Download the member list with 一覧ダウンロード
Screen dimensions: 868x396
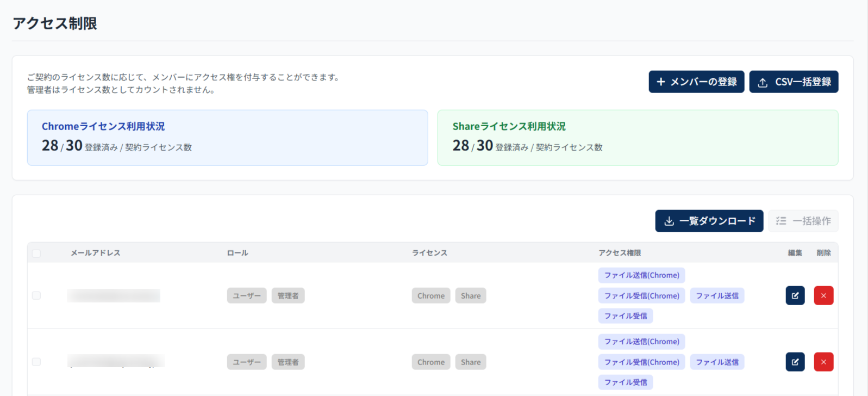coord(709,221)
